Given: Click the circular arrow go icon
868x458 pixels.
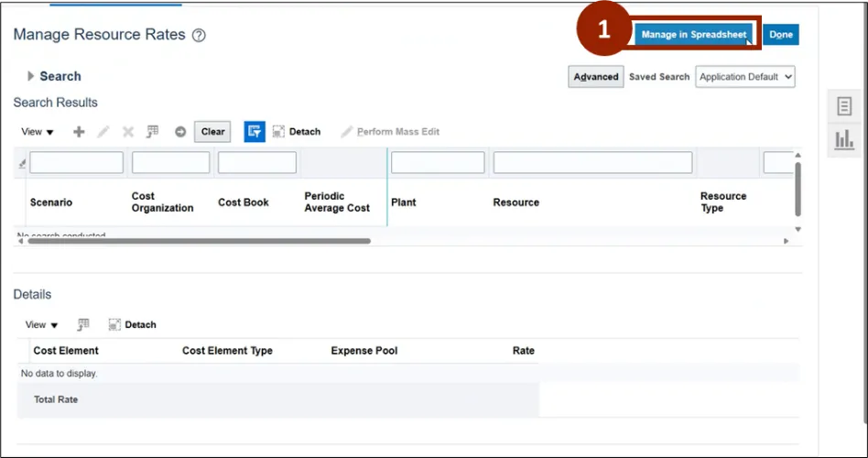Looking at the screenshot, I should click(x=180, y=132).
